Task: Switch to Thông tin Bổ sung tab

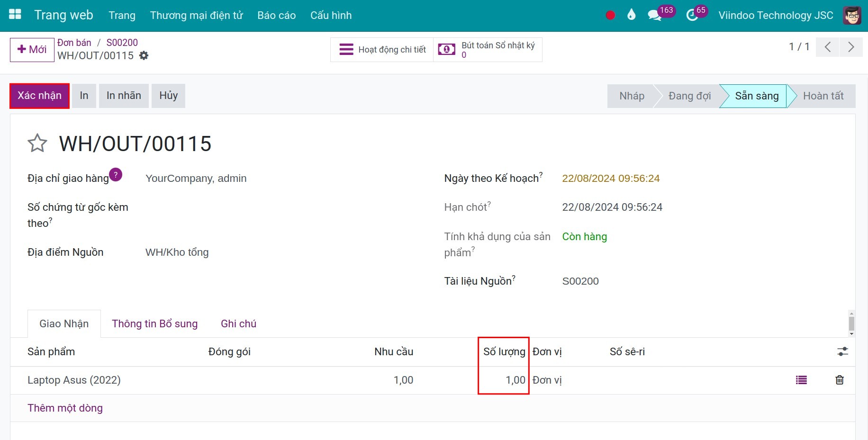Action: point(154,323)
